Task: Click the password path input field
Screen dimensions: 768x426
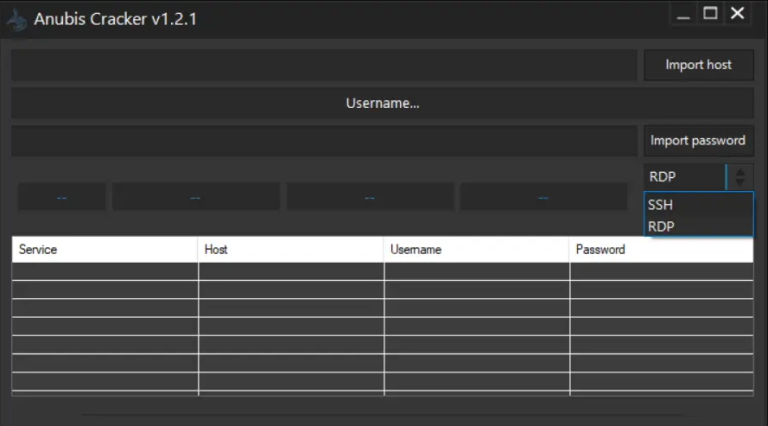Action: point(324,141)
